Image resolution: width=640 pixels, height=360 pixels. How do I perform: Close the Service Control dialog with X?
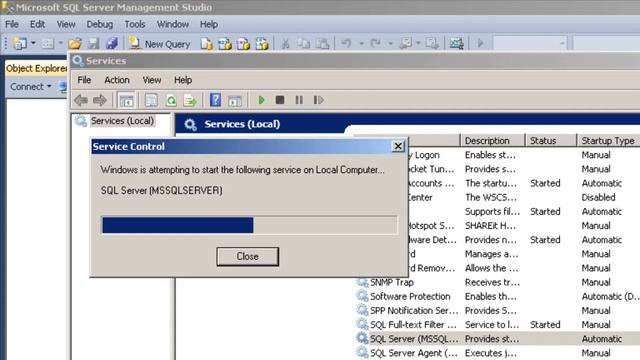coord(398,146)
